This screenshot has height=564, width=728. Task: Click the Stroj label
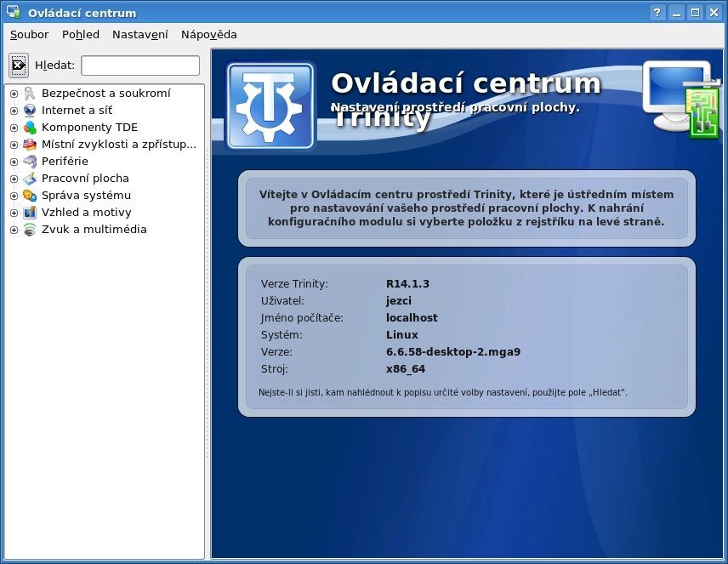(275, 369)
